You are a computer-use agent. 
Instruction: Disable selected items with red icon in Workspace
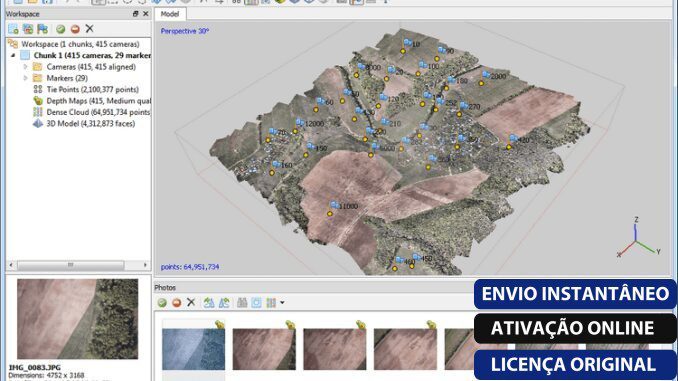(x=75, y=29)
